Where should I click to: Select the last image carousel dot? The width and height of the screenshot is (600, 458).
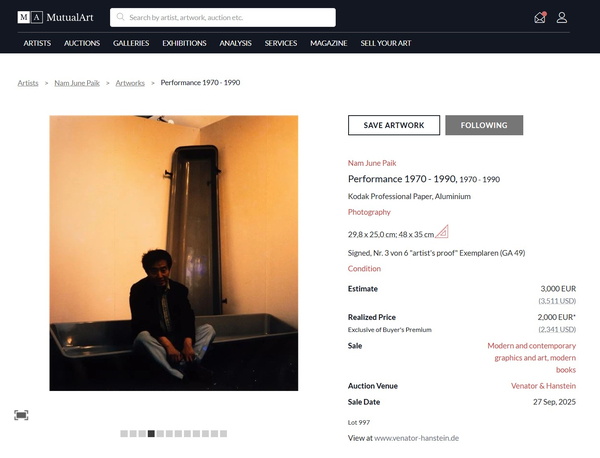pos(223,434)
